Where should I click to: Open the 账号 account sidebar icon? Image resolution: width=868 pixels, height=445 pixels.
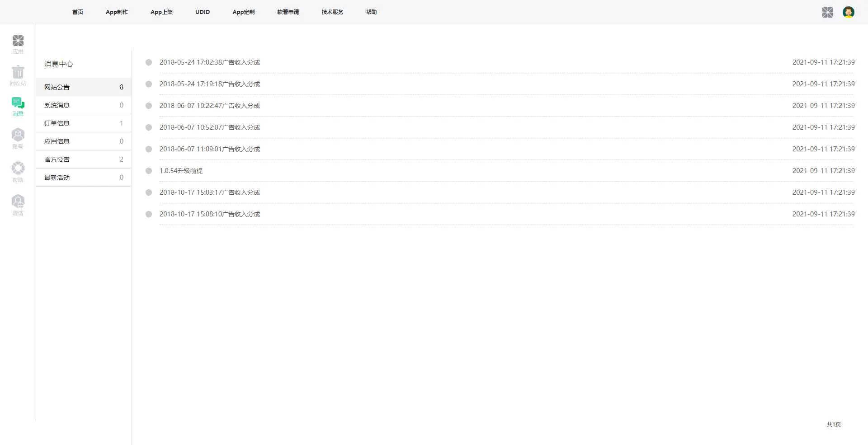(18, 138)
